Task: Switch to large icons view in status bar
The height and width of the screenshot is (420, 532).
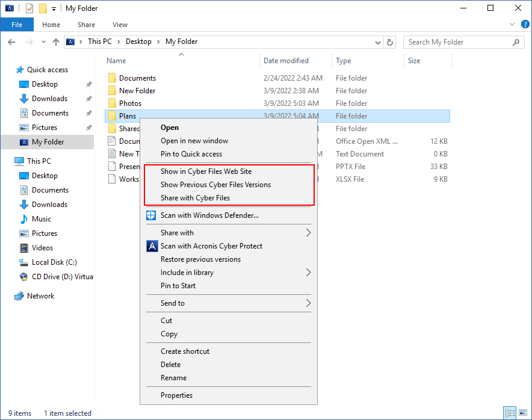Action: [522, 413]
